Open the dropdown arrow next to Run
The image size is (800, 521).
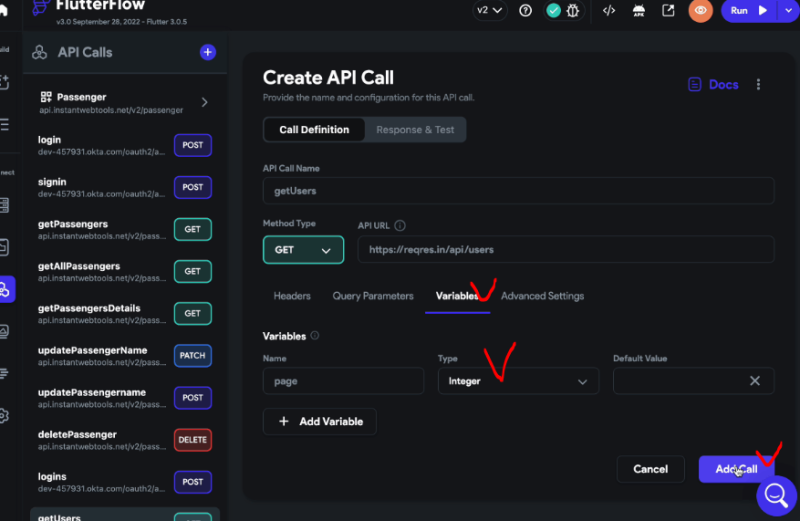click(788, 11)
